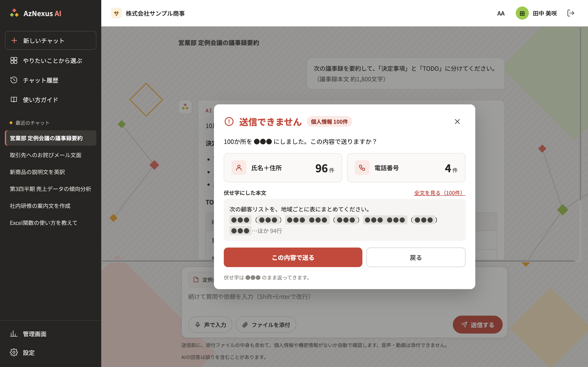Click user name 田中 美咲
The width and height of the screenshot is (588, 367).
(x=545, y=13)
